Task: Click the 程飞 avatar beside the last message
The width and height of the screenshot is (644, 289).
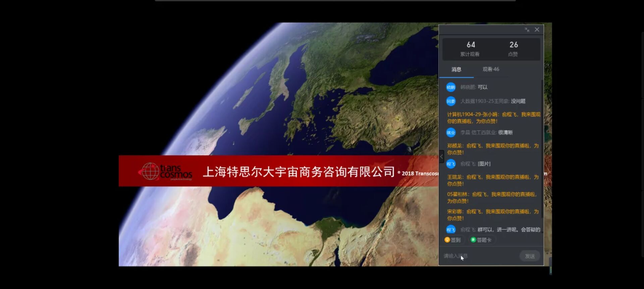Action: tap(451, 230)
